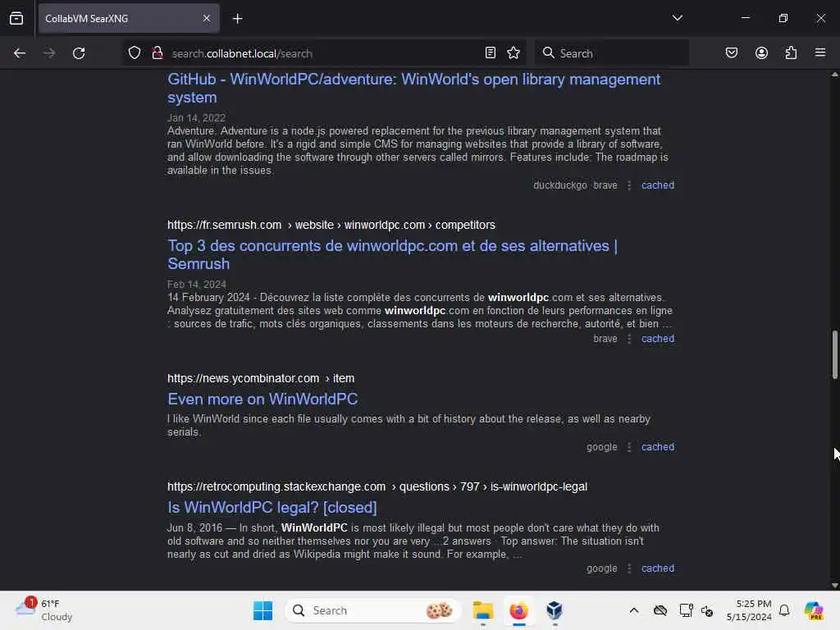Click muted volume tray icon
This screenshot has height=630, width=840.
coord(707,610)
